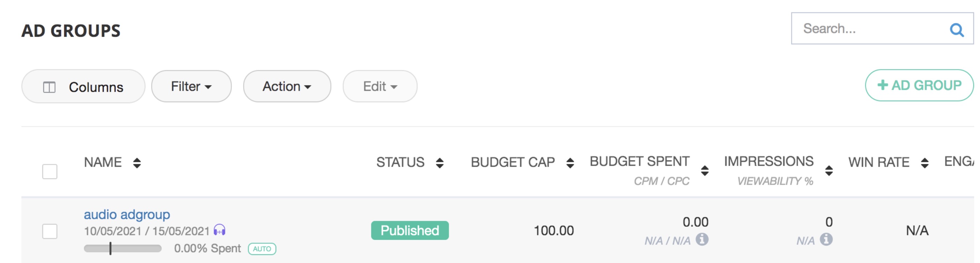Click the search magnifier icon
The width and height of the screenshot is (980, 263).
(956, 30)
